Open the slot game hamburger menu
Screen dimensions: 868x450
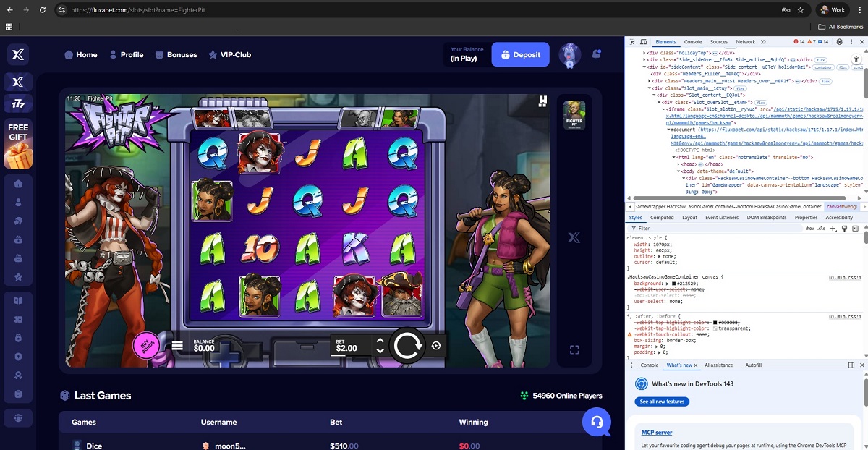coord(177,346)
